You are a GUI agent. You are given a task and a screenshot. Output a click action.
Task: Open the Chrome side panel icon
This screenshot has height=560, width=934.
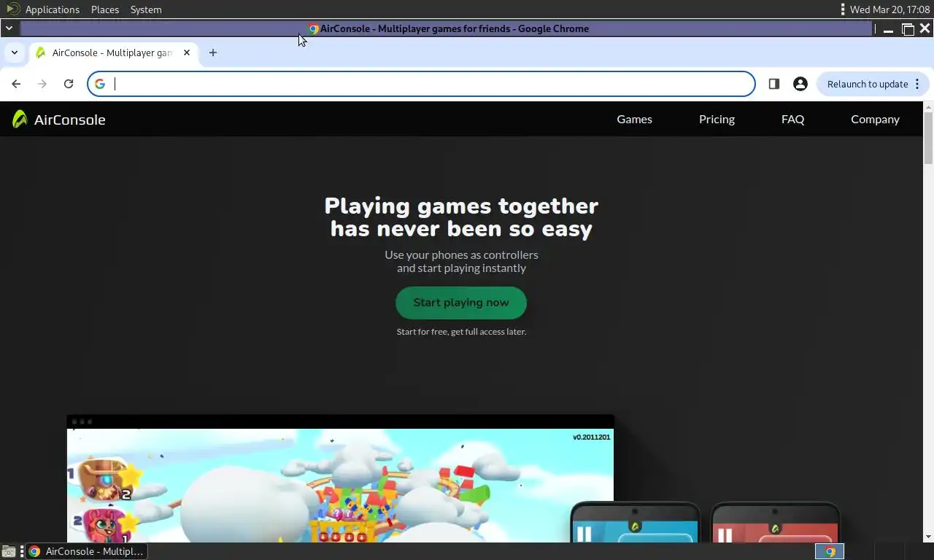(774, 84)
